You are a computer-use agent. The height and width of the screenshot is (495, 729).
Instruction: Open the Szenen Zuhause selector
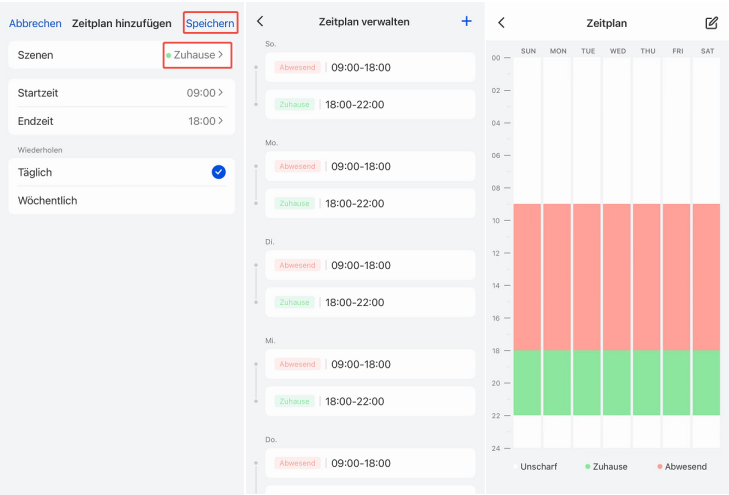tap(197, 55)
